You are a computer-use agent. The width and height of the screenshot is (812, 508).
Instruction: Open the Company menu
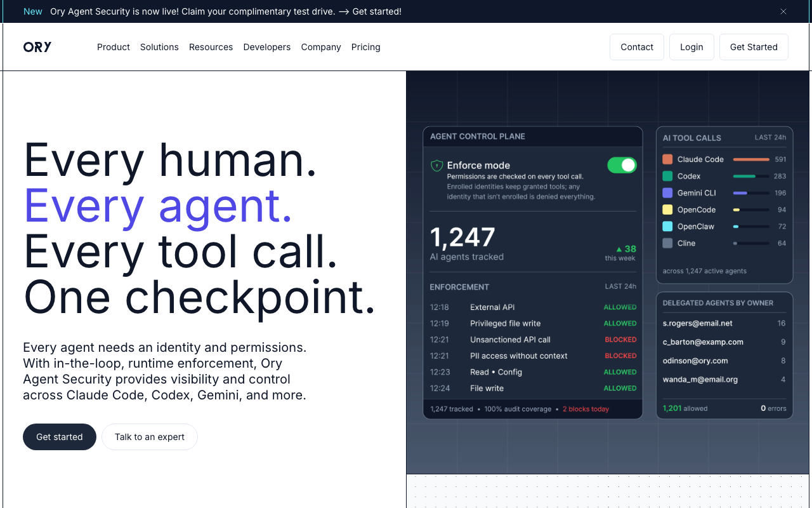click(x=321, y=47)
